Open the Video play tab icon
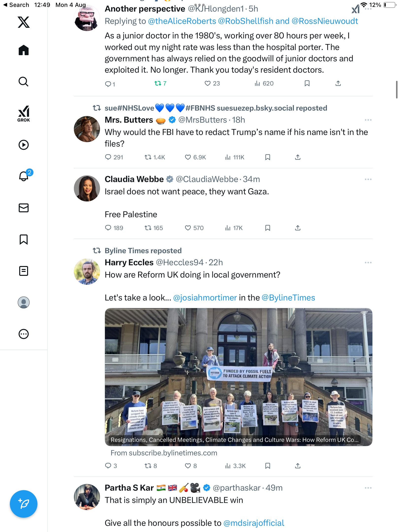The image size is (399, 532). [x=24, y=145]
